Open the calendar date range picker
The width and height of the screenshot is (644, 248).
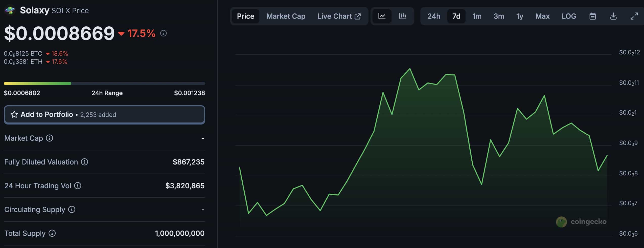coord(592,16)
